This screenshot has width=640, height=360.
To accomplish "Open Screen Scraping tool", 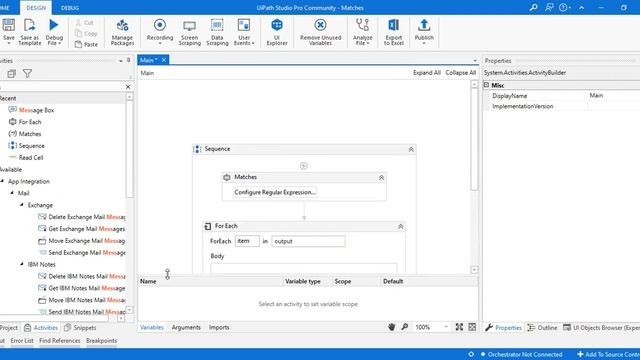I will (x=189, y=32).
